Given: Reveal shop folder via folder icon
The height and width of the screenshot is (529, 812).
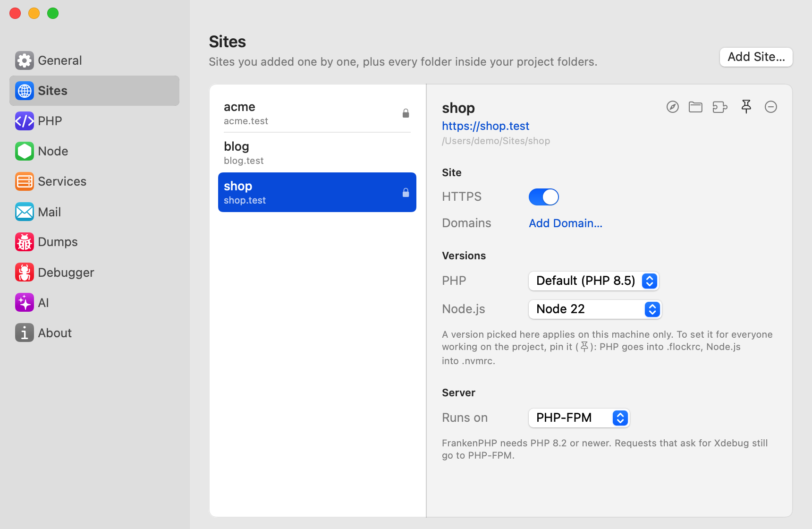Looking at the screenshot, I should (x=695, y=107).
